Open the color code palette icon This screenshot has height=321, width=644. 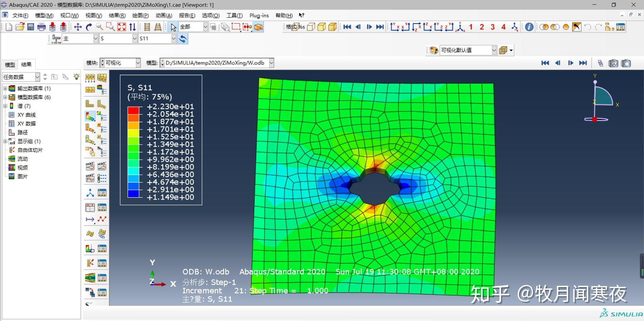(x=434, y=50)
